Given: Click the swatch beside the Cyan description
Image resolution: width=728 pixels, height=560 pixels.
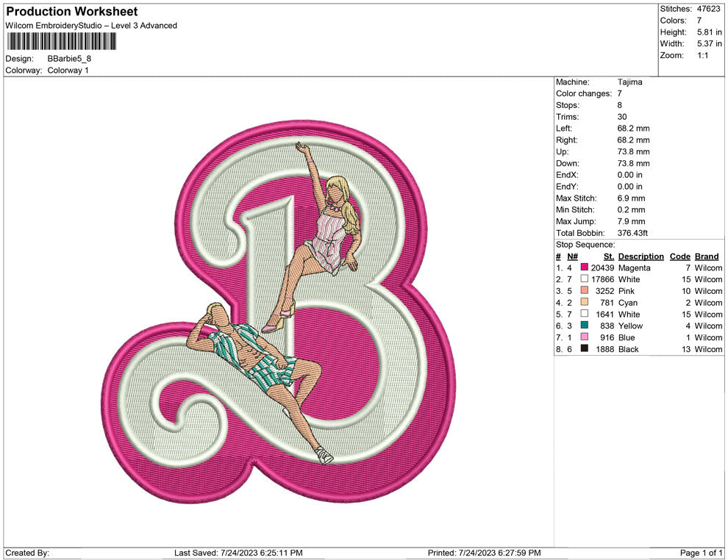Looking at the screenshot, I should [585, 303].
